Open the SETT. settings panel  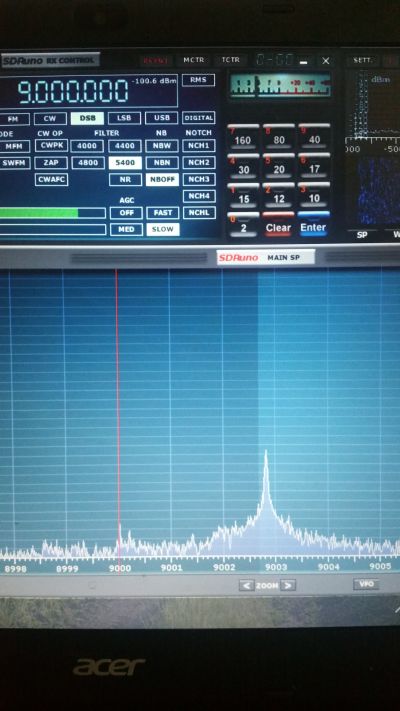click(362, 60)
